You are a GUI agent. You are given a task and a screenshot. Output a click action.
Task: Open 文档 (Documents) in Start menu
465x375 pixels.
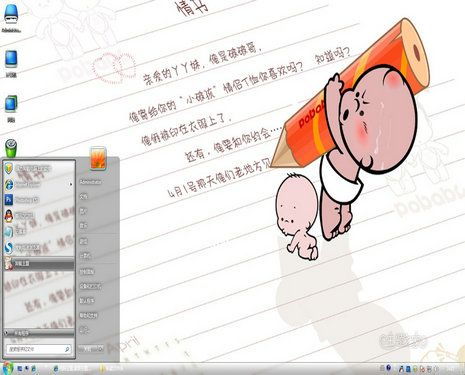(83, 196)
